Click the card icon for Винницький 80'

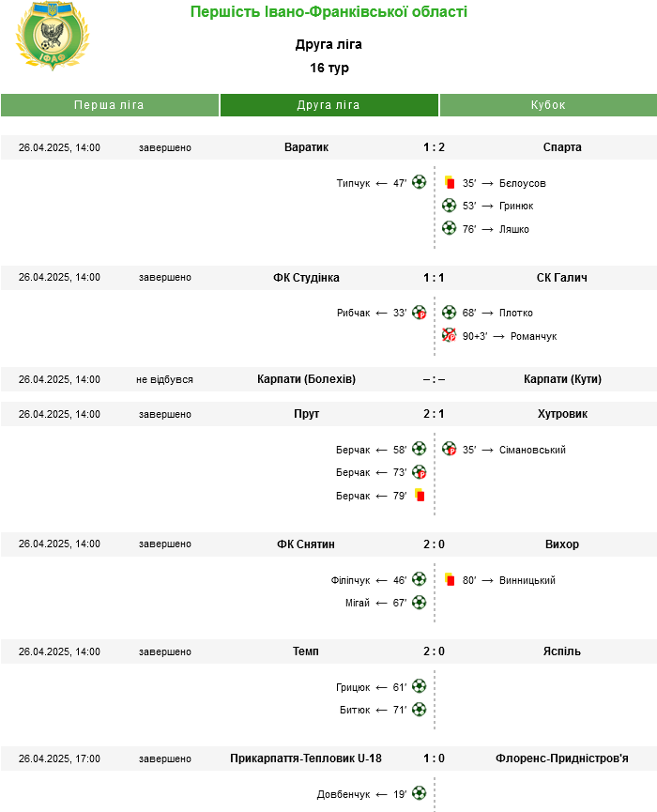tap(449, 579)
